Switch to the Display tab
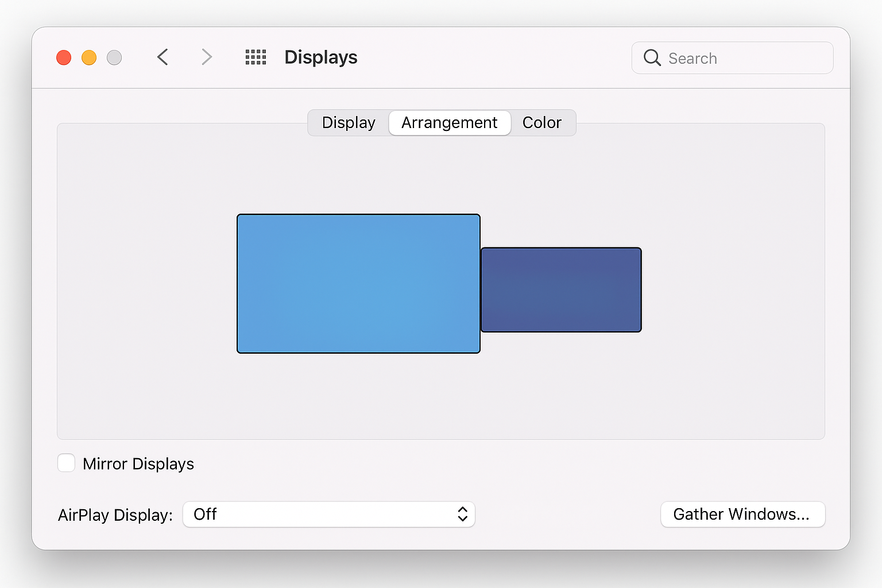The height and width of the screenshot is (588, 882). [348, 122]
